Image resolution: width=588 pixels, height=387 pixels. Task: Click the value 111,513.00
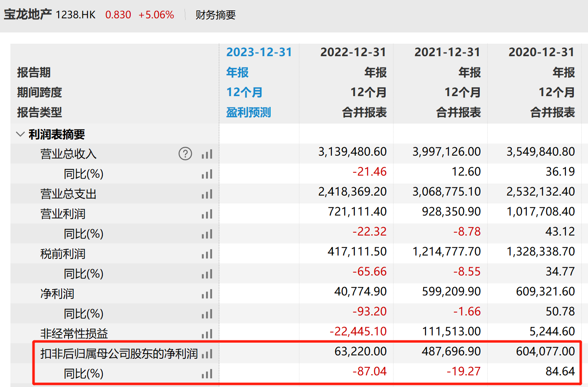coord(451,331)
